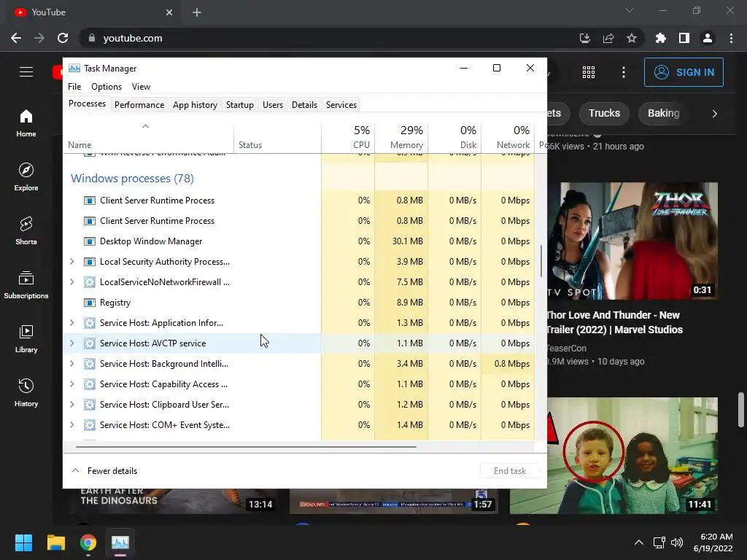
Task: Open YouTube apps grid icon
Action: coord(589,72)
